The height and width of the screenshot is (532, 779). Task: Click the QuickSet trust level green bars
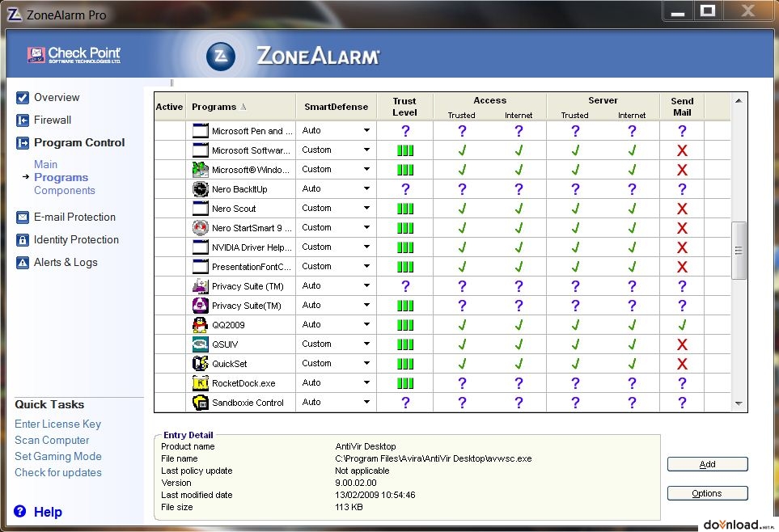(x=405, y=364)
